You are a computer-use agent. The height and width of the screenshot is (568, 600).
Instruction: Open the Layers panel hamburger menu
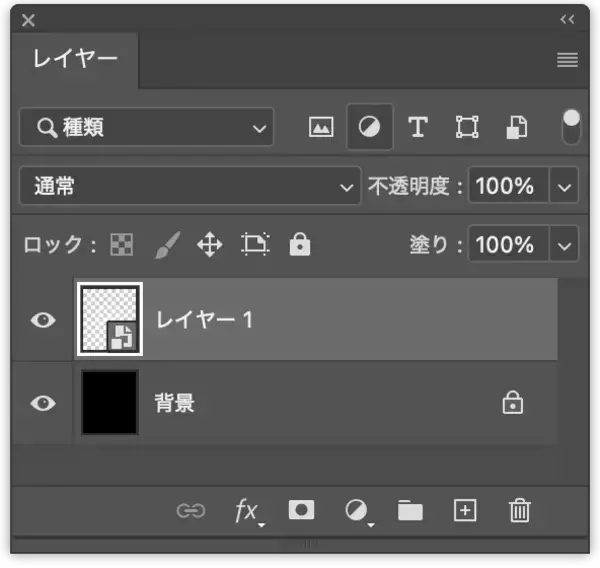click(x=567, y=60)
